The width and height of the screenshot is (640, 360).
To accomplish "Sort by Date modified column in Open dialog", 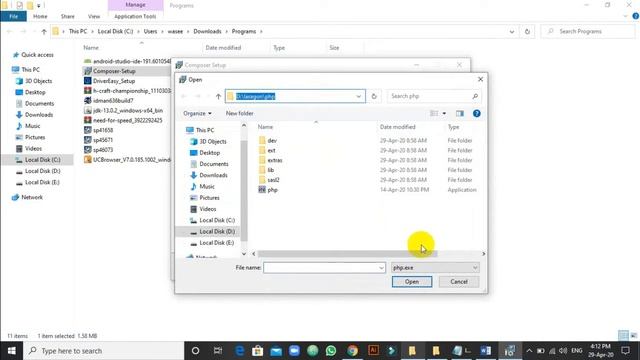I will pyautogui.click(x=398, y=127).
